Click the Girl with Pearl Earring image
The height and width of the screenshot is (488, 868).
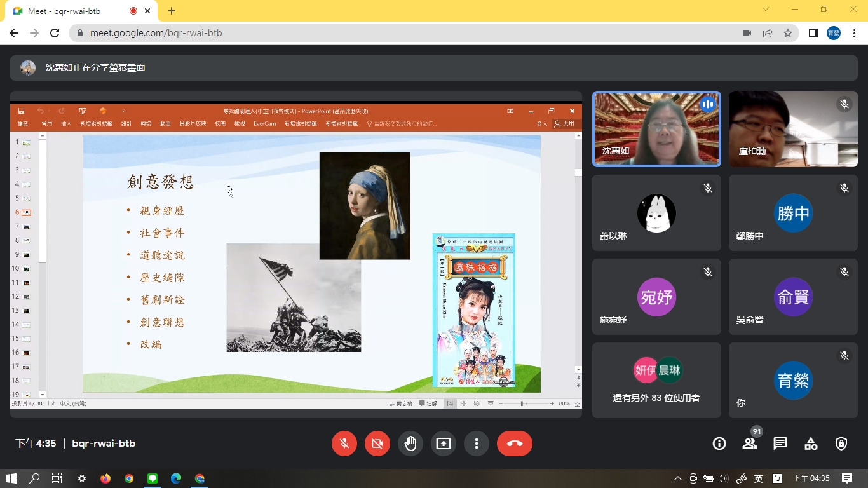(365, 206)
